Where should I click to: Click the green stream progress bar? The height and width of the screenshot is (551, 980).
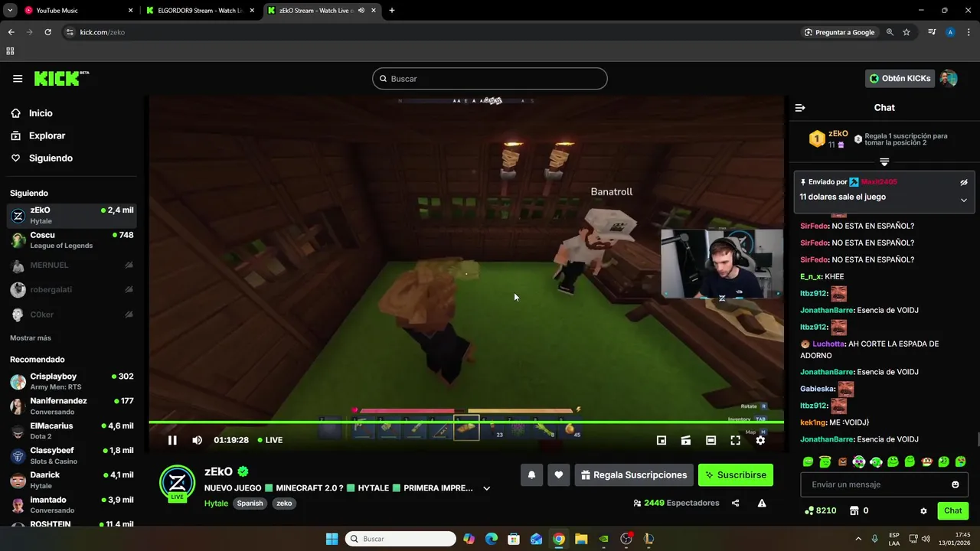[x=466, y=422]
